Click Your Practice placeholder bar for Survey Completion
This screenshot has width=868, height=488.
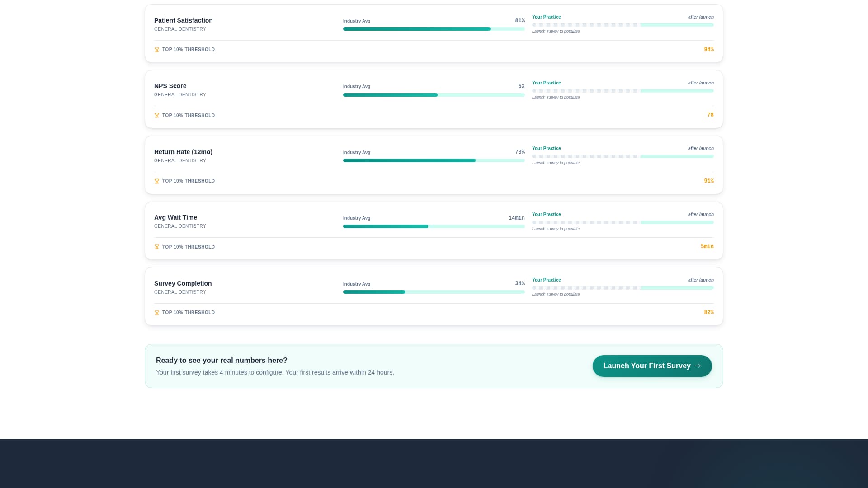tap(623, 288)
